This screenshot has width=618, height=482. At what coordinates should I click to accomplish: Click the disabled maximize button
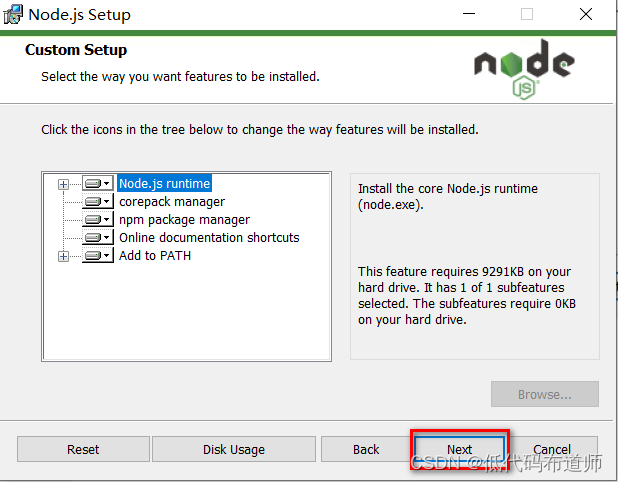pos(527,14)
